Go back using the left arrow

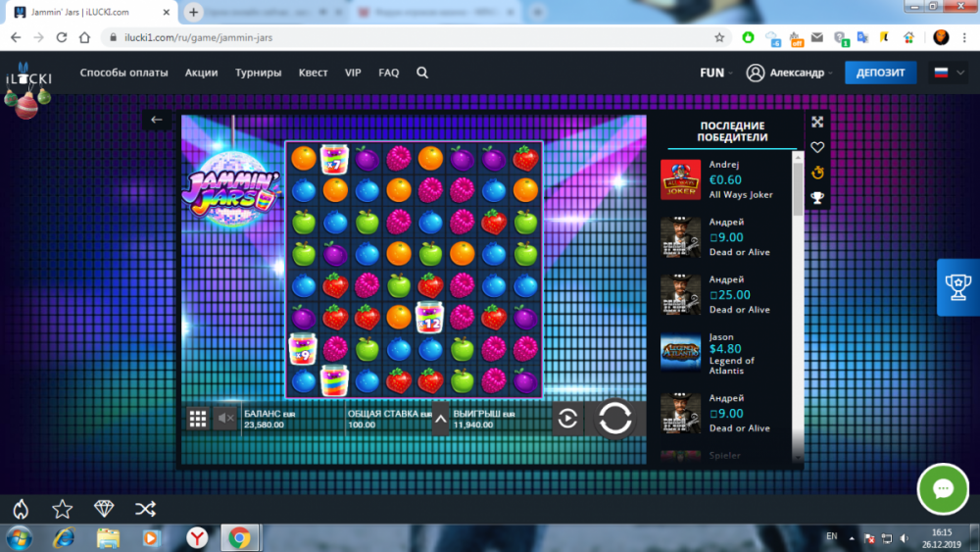click(x=157, y=120)
